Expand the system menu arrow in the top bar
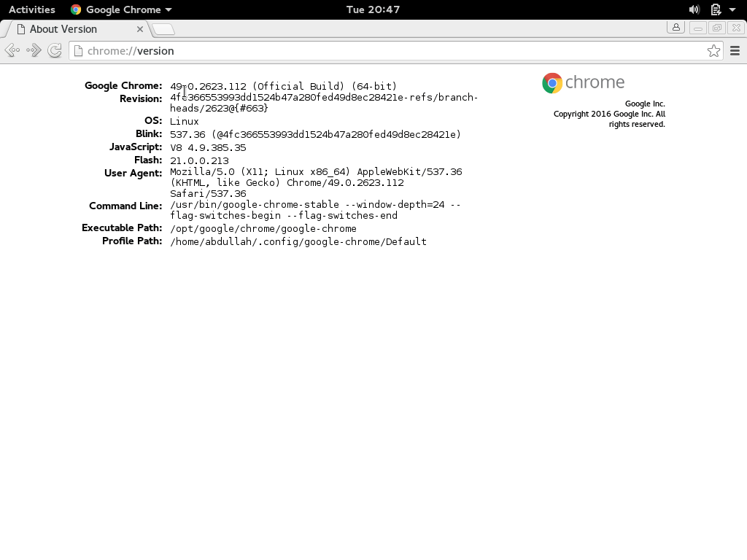 732,9
